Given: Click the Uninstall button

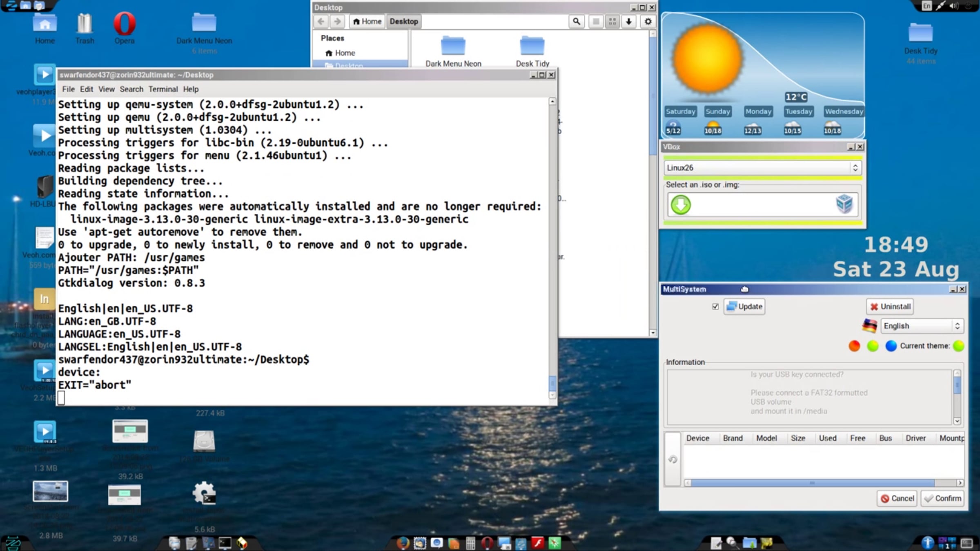Looking at the screenshot, I should [x=890, y=307].
